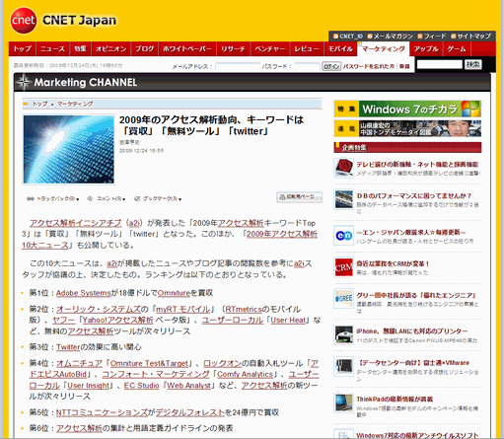This screenshot has width=504, height=439.
Task: Select the ホワイトペーパー navigation tab
Action: (187, 49)
